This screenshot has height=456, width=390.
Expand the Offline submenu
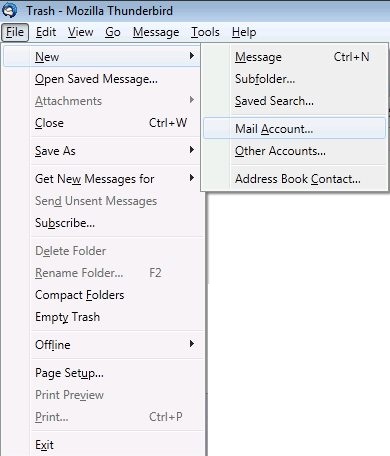(103, 345)
